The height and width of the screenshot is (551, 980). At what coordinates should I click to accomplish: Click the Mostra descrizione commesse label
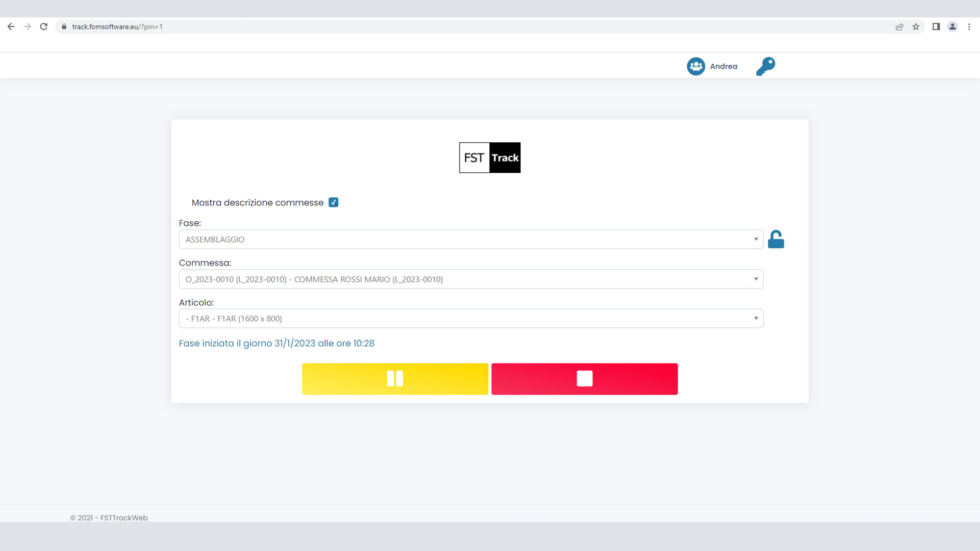[x=258, y=202]
